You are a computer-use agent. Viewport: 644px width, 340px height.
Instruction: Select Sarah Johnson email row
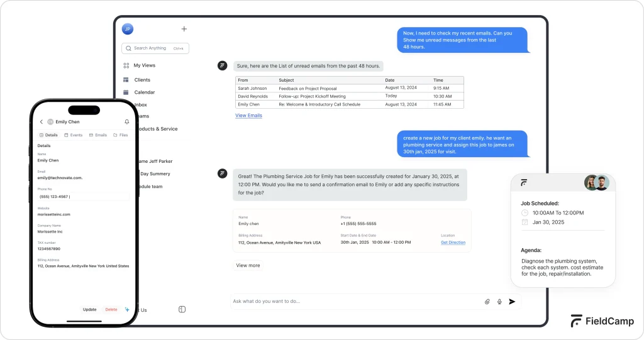tap(350, 88)
